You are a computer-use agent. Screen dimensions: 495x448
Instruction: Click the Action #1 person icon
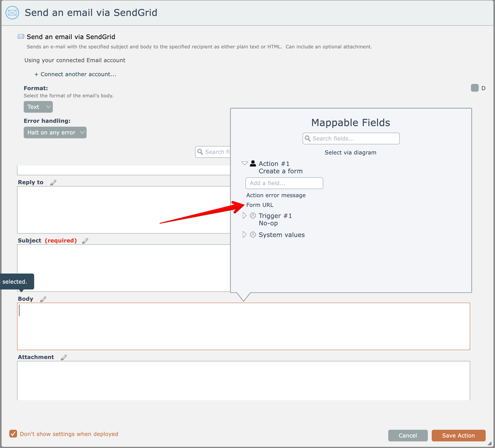click(x=253, y=164)
